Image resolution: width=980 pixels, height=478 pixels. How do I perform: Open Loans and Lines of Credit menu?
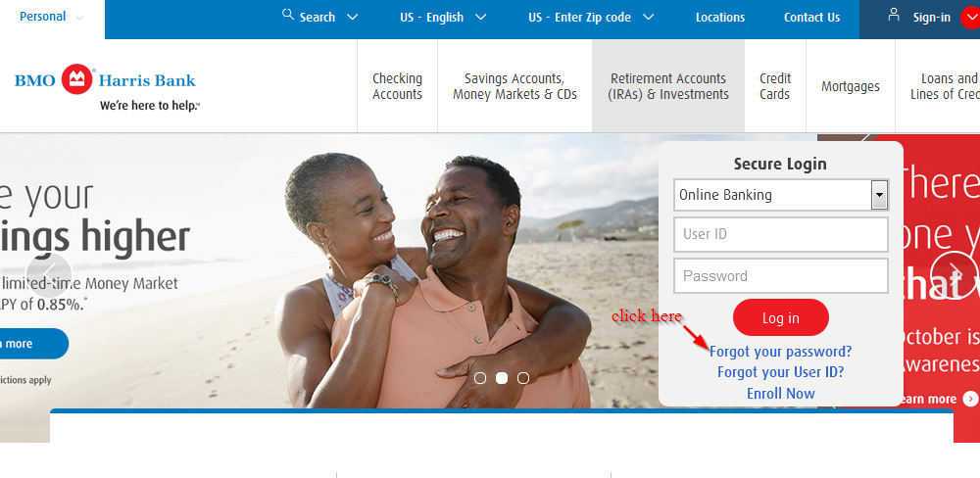point(938,86)
